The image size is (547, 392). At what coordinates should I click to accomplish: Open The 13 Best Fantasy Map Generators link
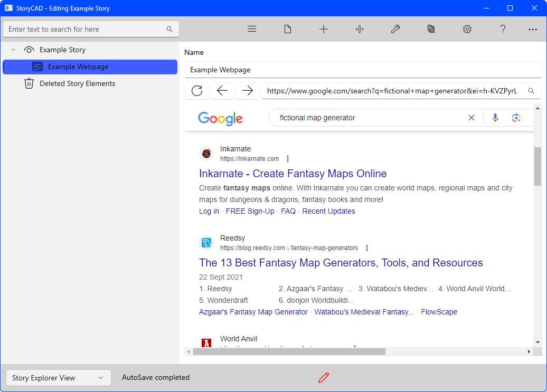point(341,263)
